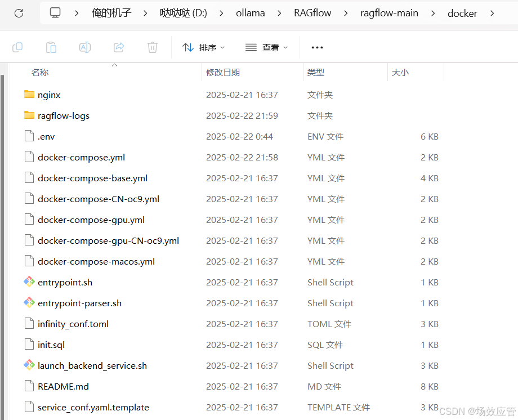The image size is (518, 420).
Task: Select docker-compose-gpu.yml file name
Action: point(91,220)
